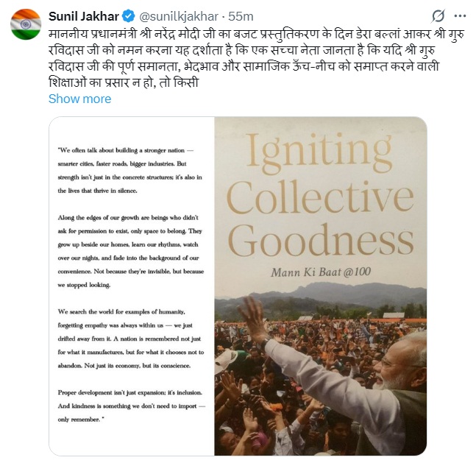Open the Grok explain-post icon
Screen dimensions: 476x463
[438, 15]
